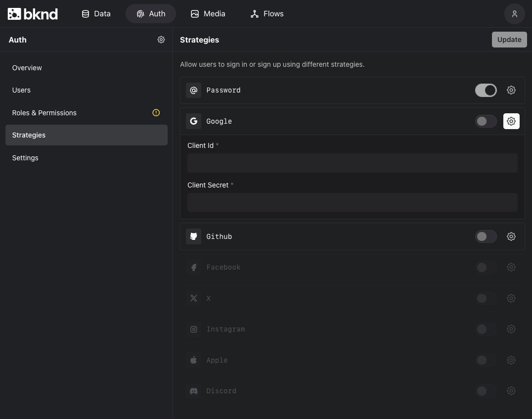The width and height of the screenshot is (532, 419).
Task: Click the Password at-sign icon
Action: 193,90
